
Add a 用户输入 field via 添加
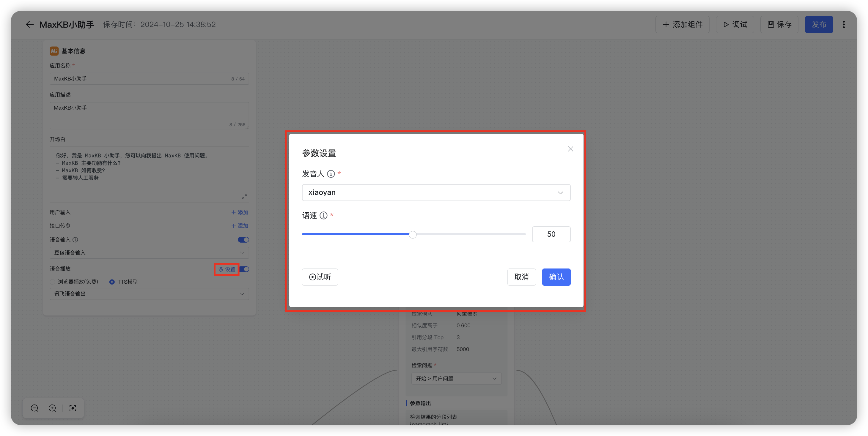(x=240, y=212)
